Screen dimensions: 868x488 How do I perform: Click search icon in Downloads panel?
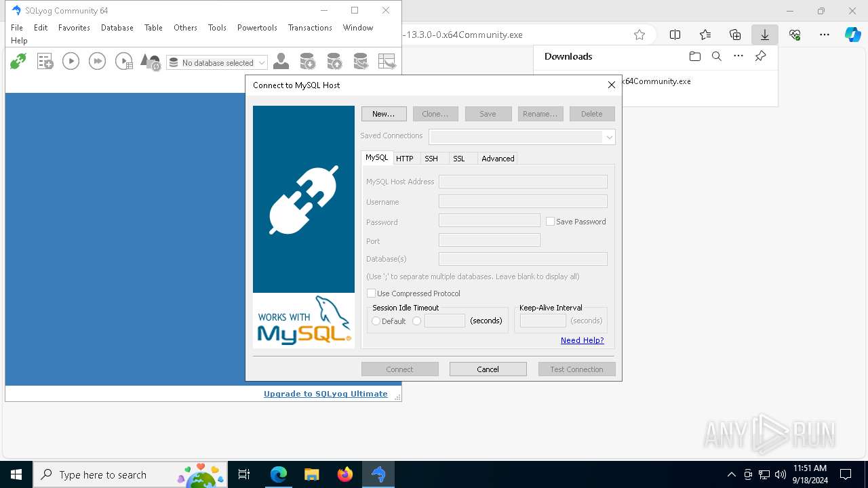click(x=716, y=56)
